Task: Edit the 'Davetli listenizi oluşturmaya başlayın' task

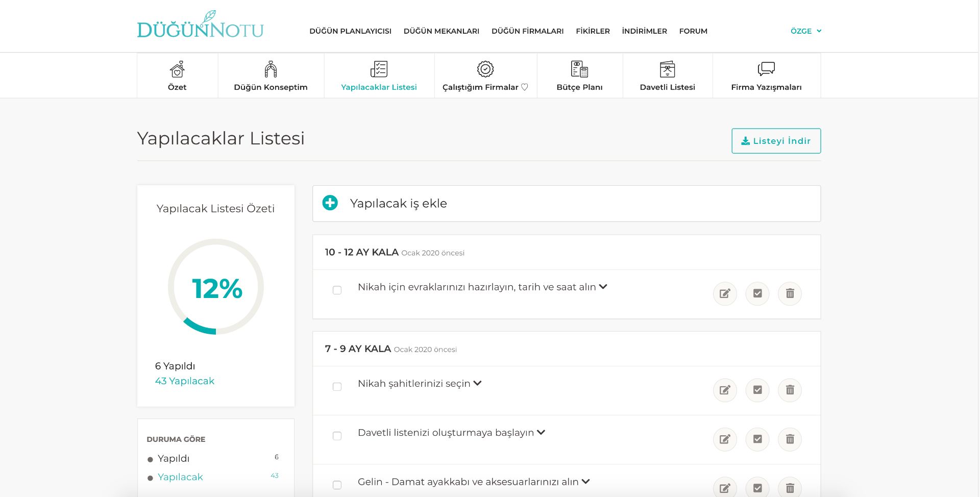Action: point(725,439)
